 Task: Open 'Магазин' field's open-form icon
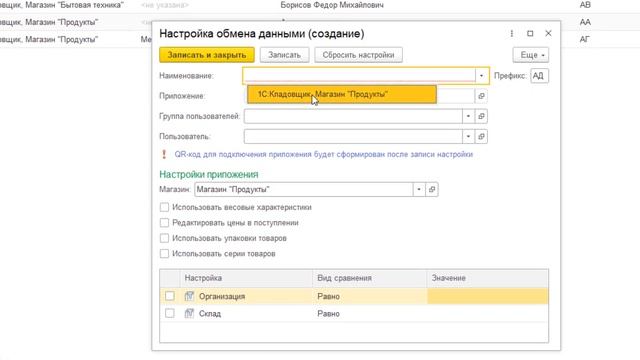coord(432,189)
